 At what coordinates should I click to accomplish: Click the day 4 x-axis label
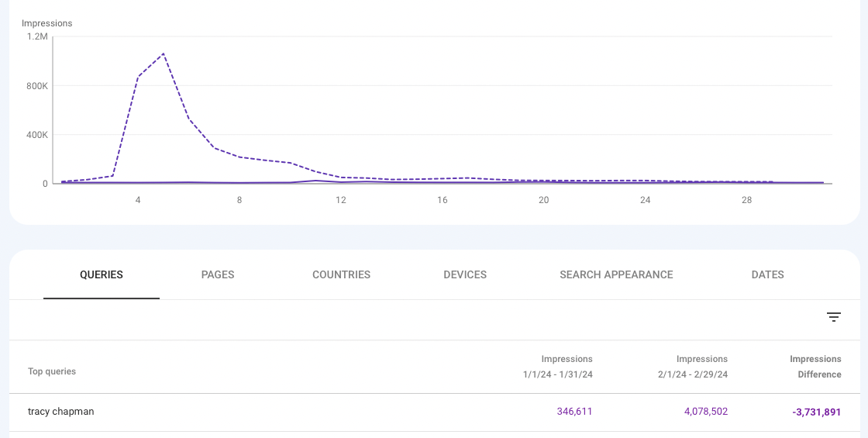pos(138,200)
